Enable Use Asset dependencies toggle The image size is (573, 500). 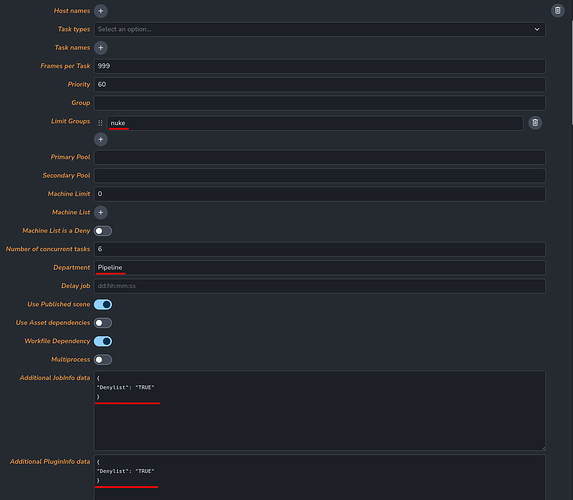pos(103,323)
